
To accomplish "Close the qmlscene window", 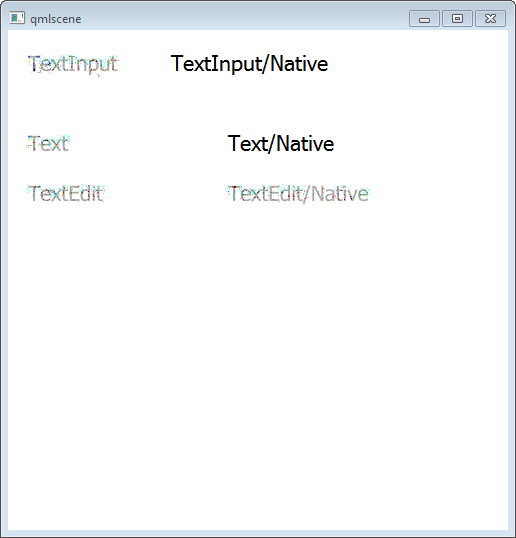I will [491, 19].
